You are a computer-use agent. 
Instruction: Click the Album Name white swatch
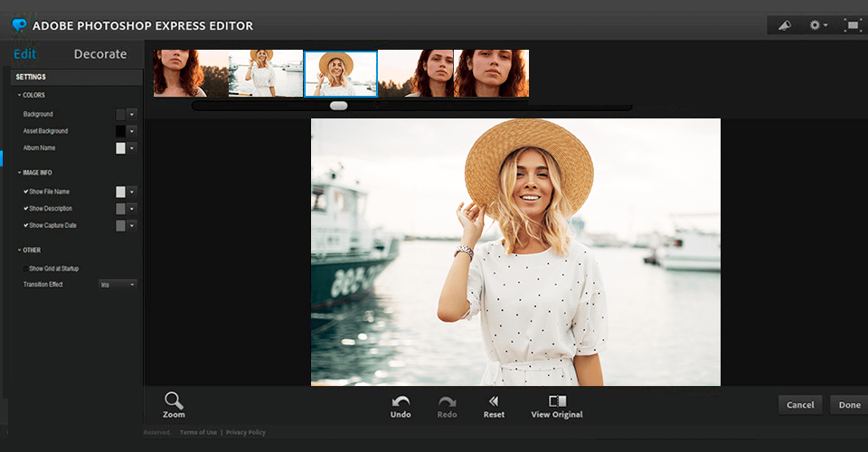[120, 148]
